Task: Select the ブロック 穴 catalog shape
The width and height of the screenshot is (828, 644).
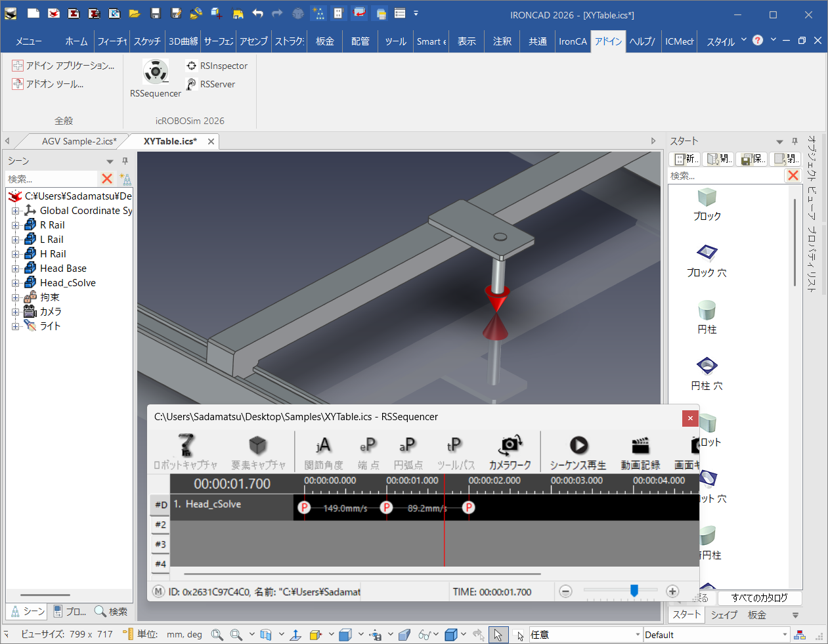Action: click(x=707, y=261)
